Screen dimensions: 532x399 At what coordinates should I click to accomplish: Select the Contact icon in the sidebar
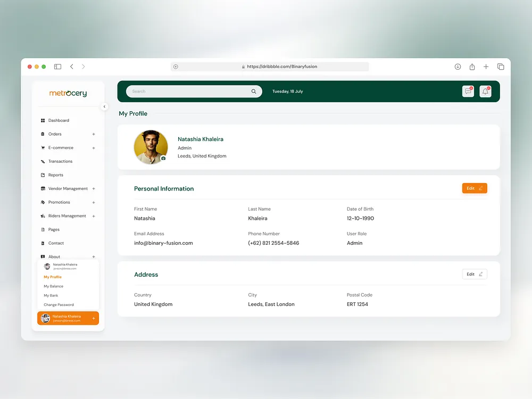point(43,243)
